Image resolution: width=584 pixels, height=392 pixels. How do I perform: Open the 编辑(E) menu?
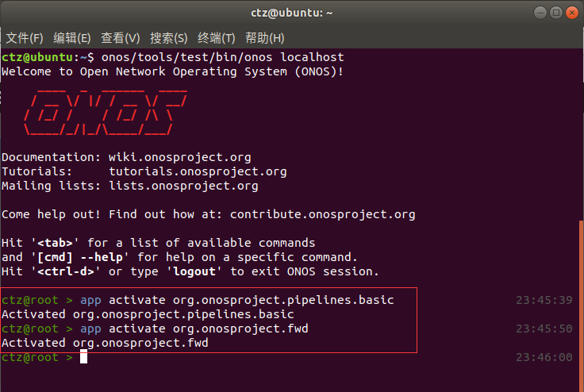click(72, 38)
